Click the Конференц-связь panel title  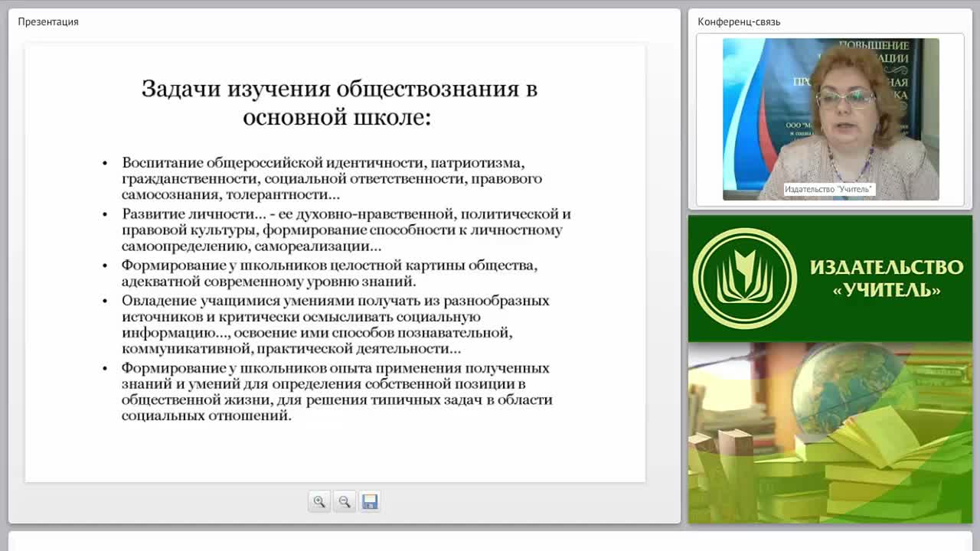tap(739, 21)
